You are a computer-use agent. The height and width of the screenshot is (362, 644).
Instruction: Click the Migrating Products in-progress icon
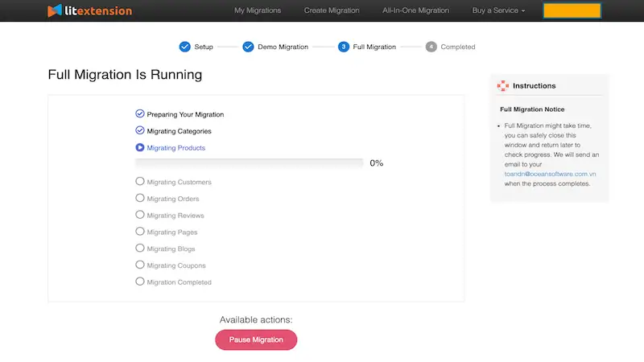140,147
